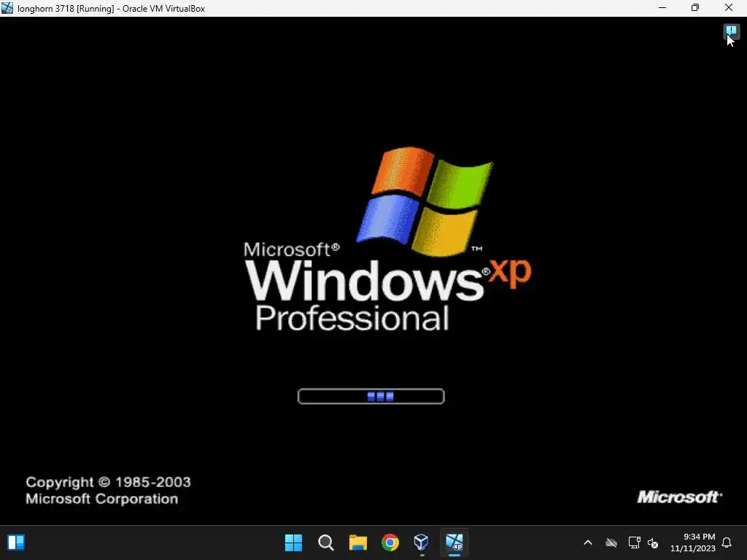Image resolution: width=747 pixels, height=560 pixels.
Task: Open the Widgets panel icon
Action: tap(16, 542)
